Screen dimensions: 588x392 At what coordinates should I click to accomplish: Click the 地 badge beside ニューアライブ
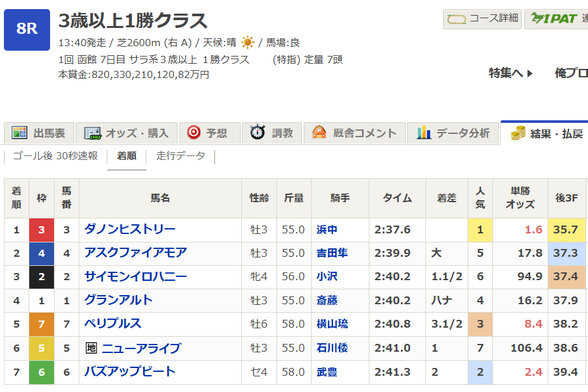pyautogui.click(x=91, y=348)
